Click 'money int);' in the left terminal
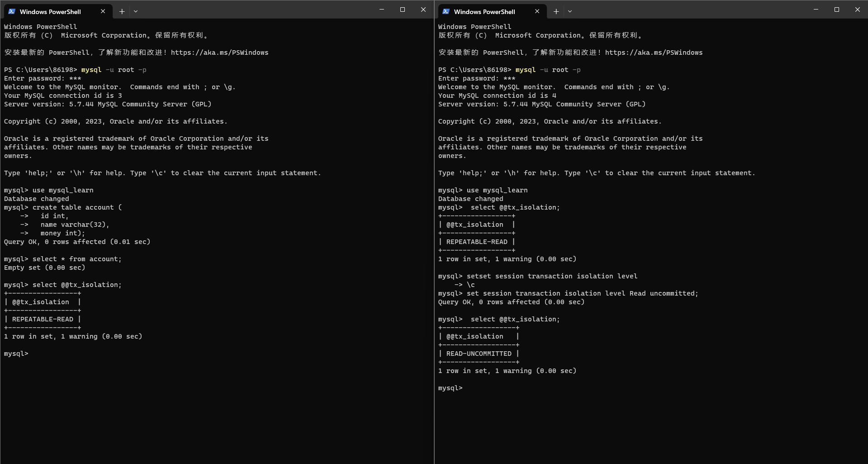This screenshot has width=868, height=464. [63, 233]
